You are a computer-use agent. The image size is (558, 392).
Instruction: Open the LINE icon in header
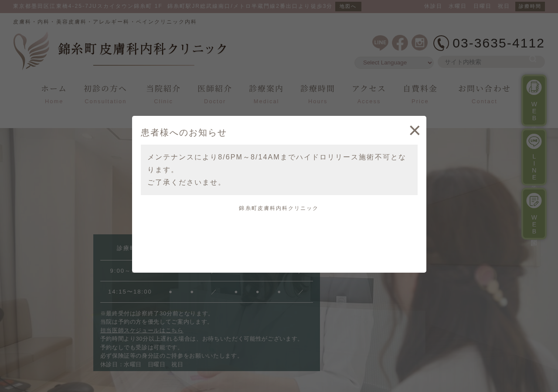380,43
